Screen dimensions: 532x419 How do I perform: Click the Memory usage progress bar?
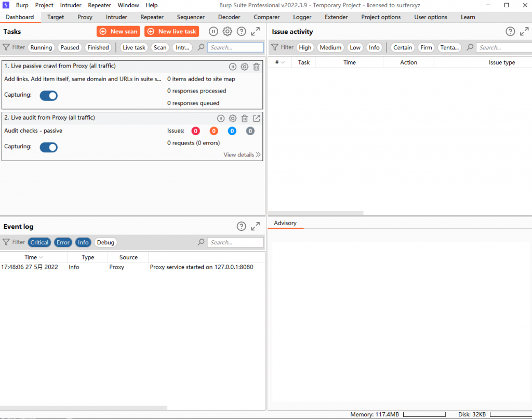[x=424, y=414]
